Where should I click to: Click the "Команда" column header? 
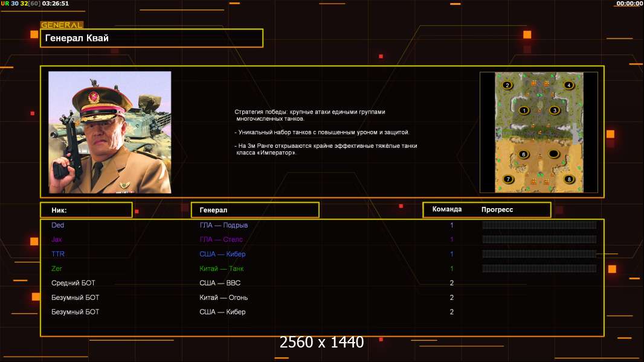pos(447,209)
